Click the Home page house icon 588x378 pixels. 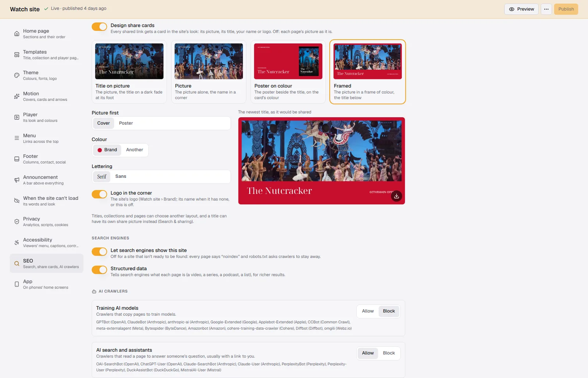coord(17,34)
